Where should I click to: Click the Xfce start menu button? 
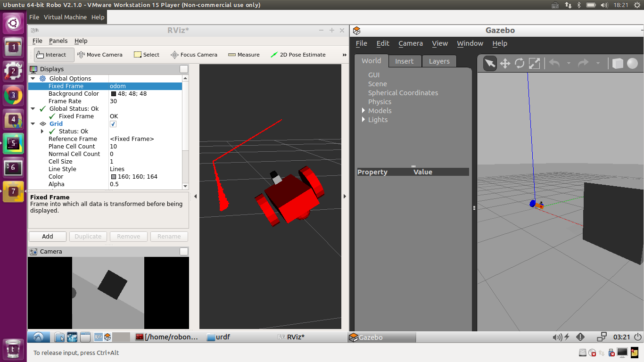[39, 337]
